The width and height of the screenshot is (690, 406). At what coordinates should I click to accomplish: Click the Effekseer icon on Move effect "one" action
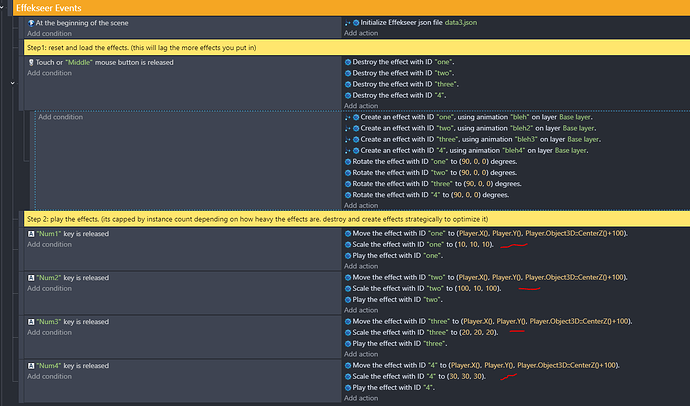348,234
